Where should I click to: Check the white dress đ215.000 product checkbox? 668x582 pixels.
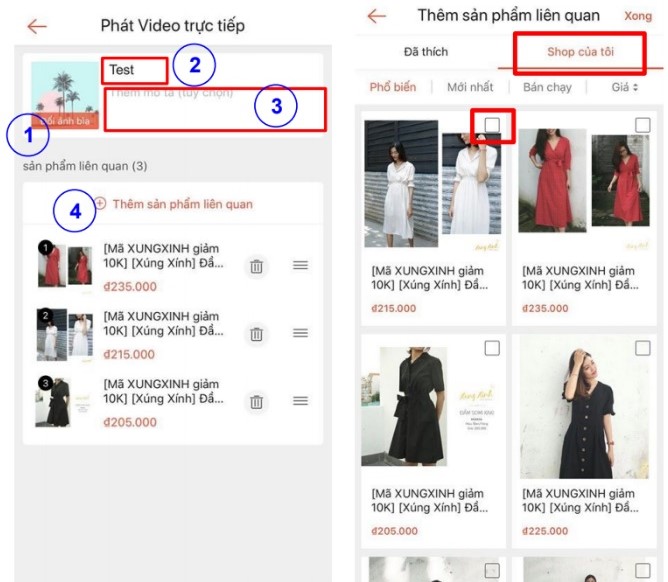[492, 125]
